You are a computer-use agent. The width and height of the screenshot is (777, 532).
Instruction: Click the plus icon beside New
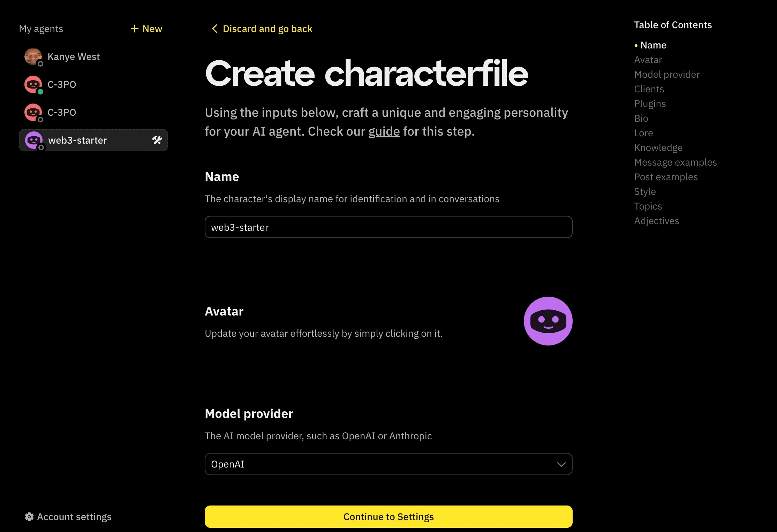click(134, 29)
